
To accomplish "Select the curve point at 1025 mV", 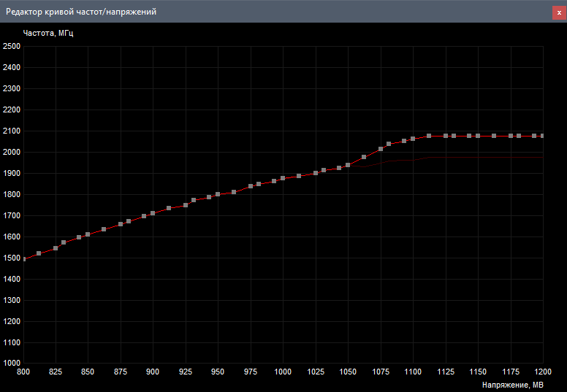I will point(316,173).
